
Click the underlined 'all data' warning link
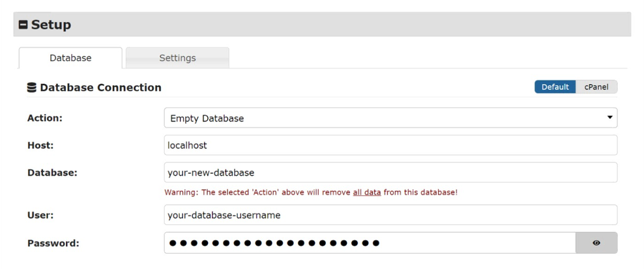click(366, 193)
